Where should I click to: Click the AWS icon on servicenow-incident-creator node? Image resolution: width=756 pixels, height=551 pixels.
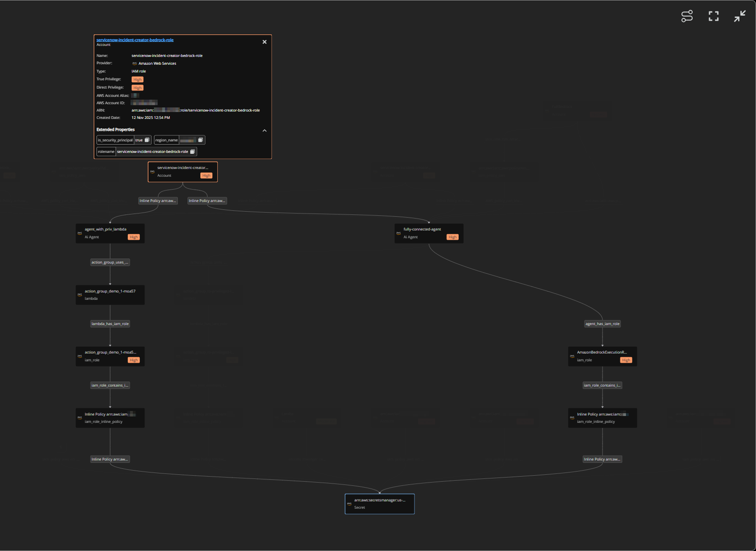(x=153, y=172)
